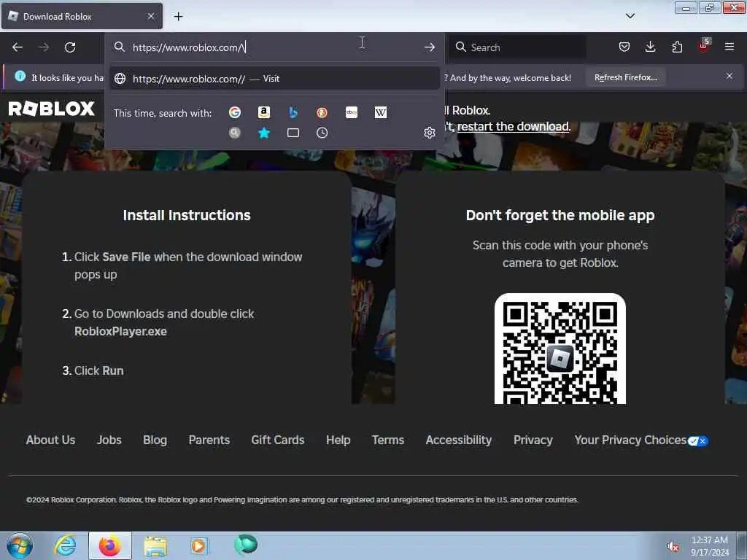This screenshot has width=747, height=560.
Task: Select the Download Roblox tab
Action: tap(82, 16)
